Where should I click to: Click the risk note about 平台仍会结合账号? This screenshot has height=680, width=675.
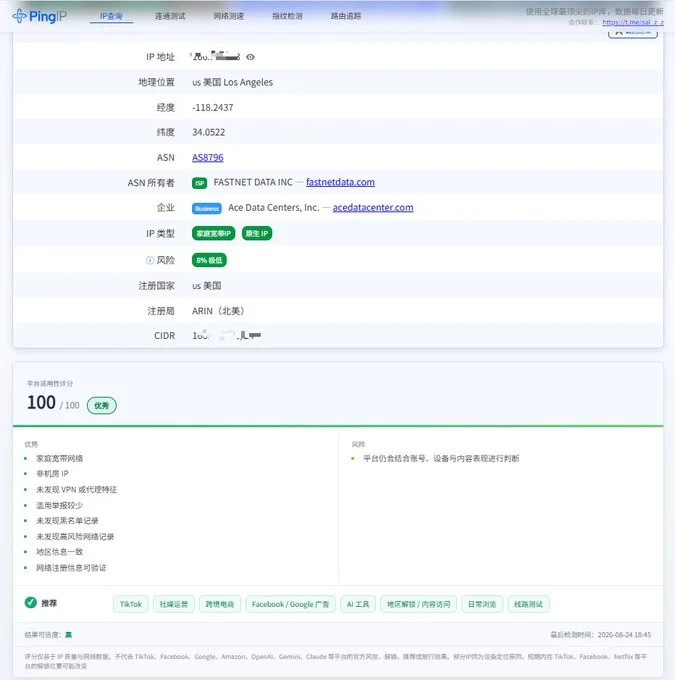(x=441, y=458)
